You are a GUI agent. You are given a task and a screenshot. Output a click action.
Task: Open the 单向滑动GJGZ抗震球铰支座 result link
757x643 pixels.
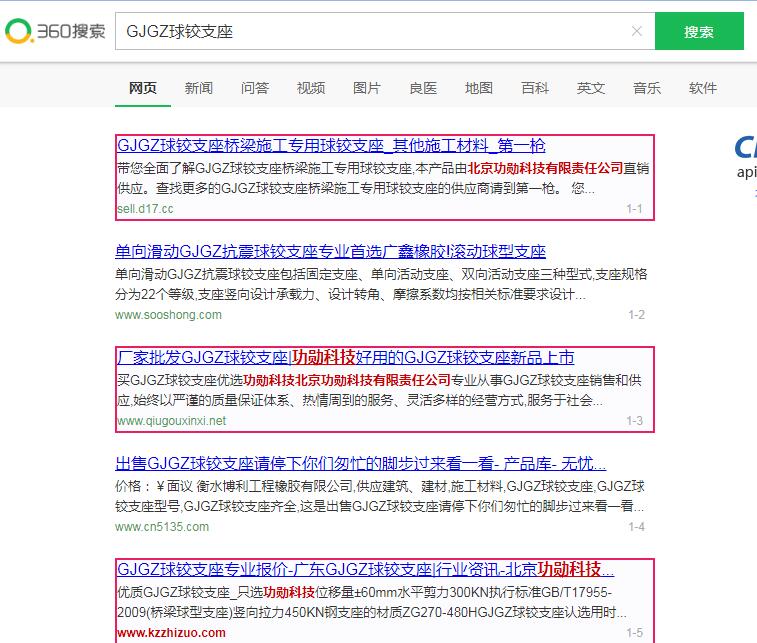coord(330,252)
